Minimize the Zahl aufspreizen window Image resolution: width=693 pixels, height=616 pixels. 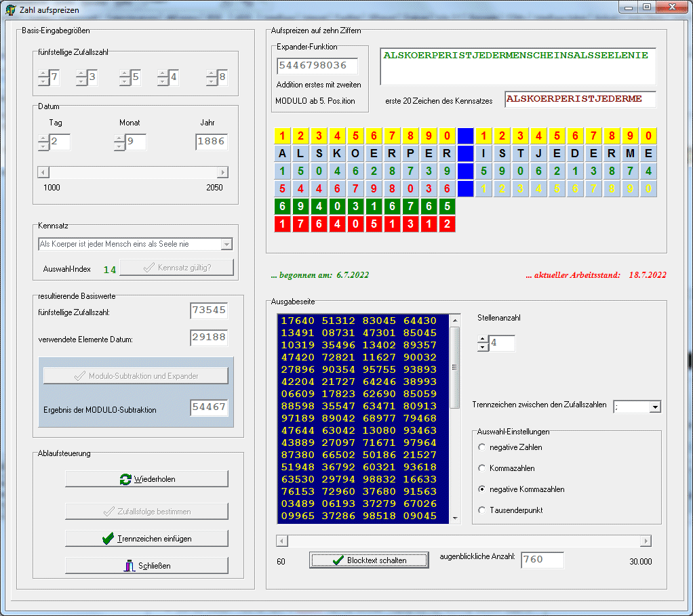pyautogui.click(x=629, y=7)
